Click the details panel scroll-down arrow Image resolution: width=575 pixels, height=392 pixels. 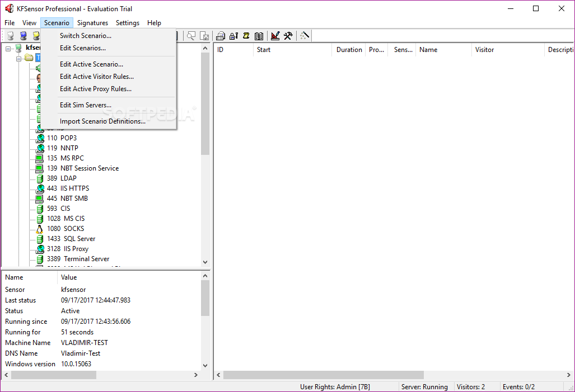click(205, 365)
